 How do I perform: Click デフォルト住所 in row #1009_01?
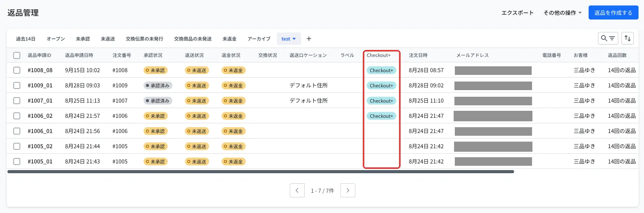(x=309, y=85)
